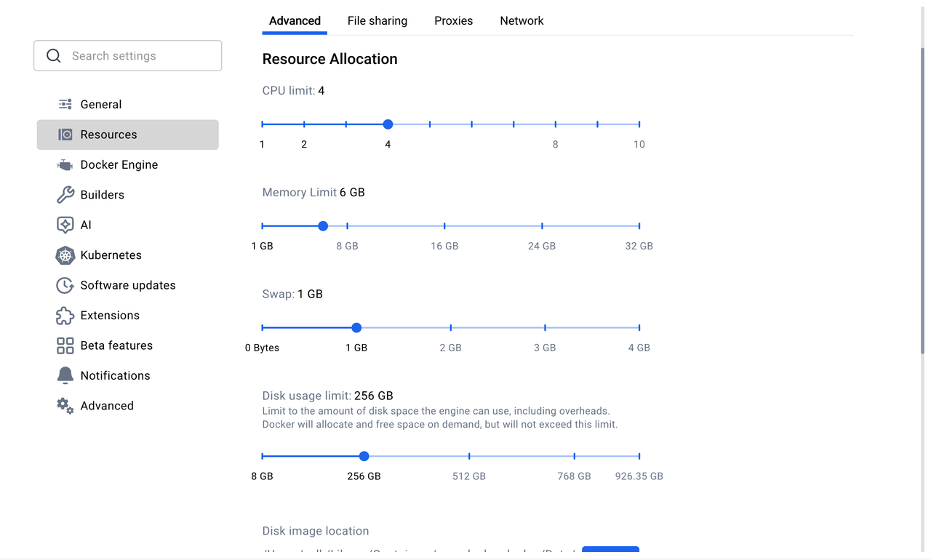The image size is (931, 560).
Task: Click the AI sparkle icon
Action: pos(65,225)
